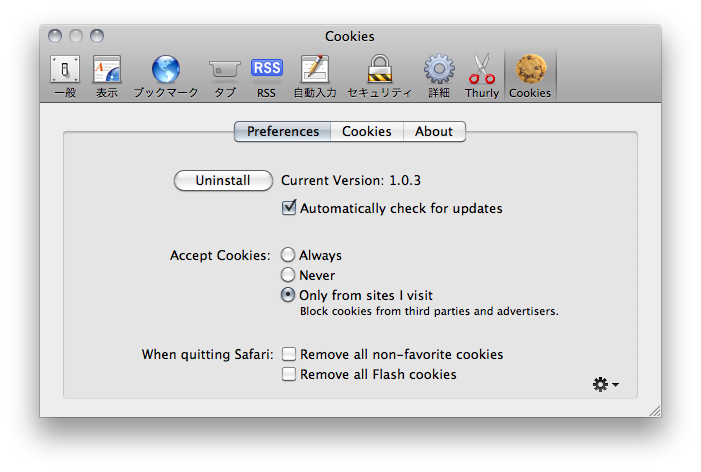Image resolution: width=701 pixels, height=472 pixels.
Task: Select the Never accept cookies option
Action: click(x=288, y=274)
